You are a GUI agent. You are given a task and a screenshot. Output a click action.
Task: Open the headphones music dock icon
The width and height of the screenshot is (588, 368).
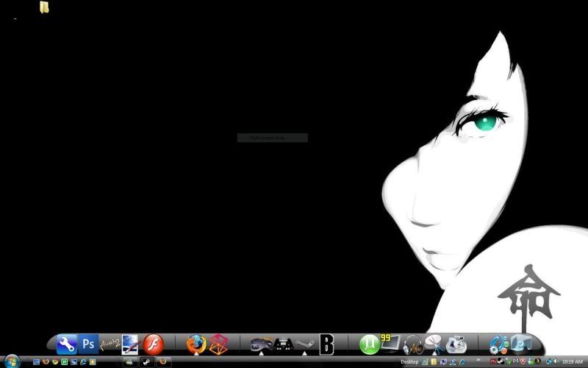coord(413,344)
